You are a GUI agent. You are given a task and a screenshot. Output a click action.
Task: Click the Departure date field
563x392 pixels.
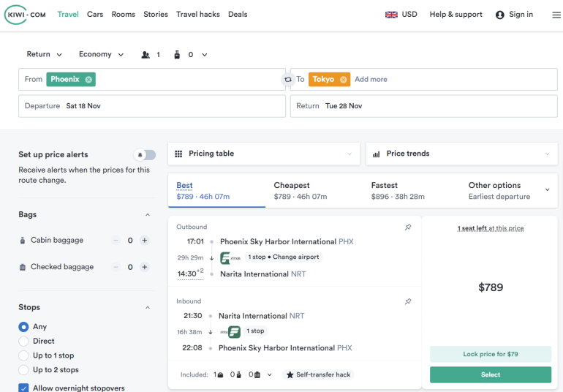coord(152,106)
